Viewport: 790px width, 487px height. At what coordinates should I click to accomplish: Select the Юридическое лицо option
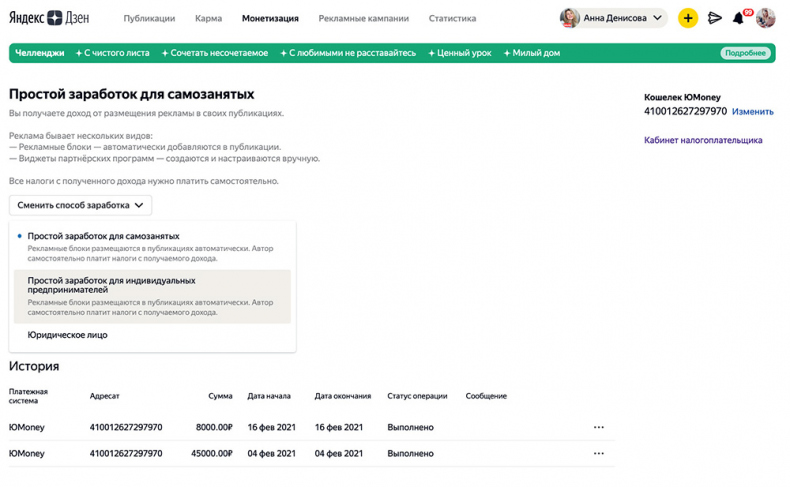(x=67, y=335)
